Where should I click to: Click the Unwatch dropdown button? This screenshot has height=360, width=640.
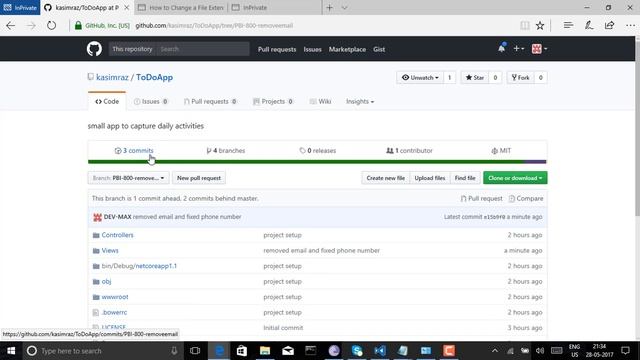(x=420, y=78)
